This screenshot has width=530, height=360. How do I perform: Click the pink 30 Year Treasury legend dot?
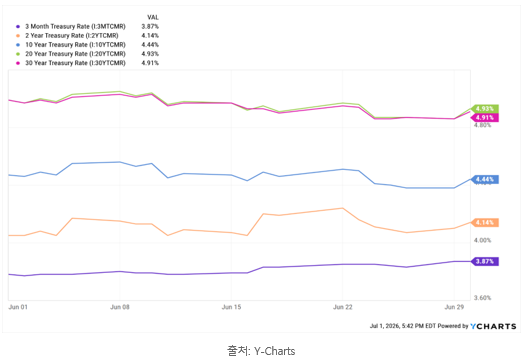coord(18,63)
